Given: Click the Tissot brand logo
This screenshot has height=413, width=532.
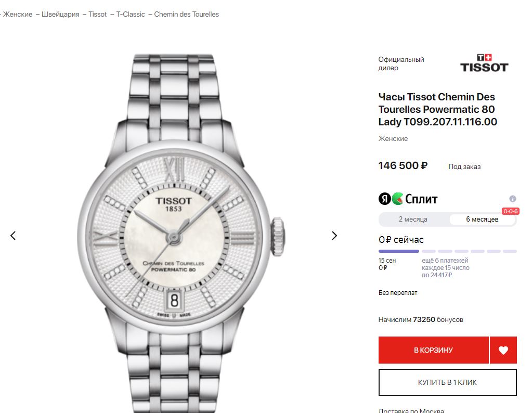Looking at the screenshot, I should [484, 63].
